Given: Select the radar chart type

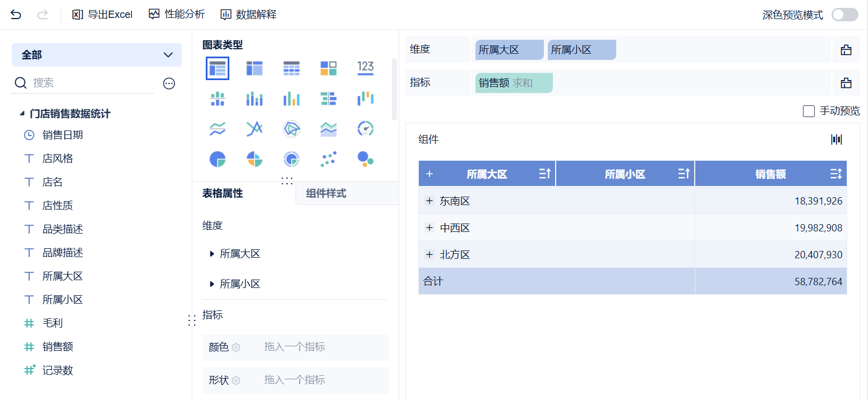Looking at the screenshot, I should 291,129.
